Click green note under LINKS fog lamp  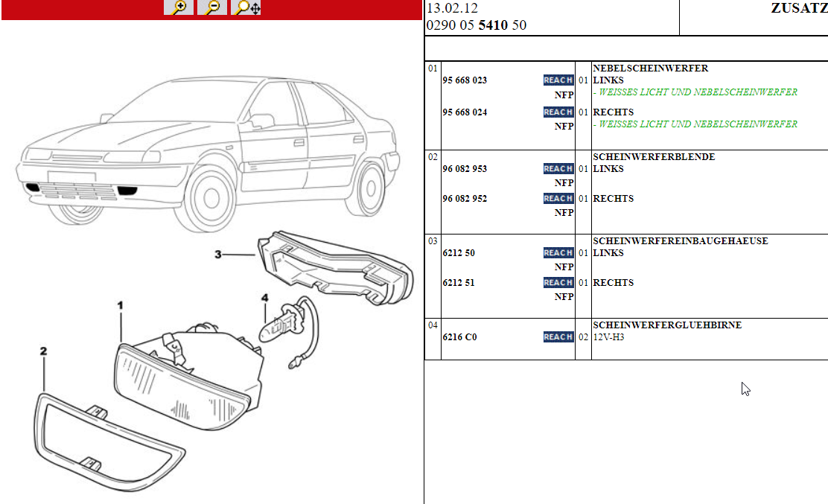(x=695, y=92)
